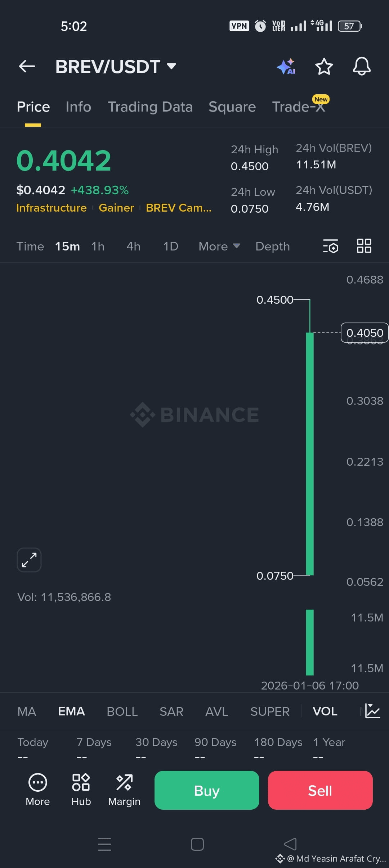Toggle the EMA indicator
The image size is (389, 868).
pos(71,711)
